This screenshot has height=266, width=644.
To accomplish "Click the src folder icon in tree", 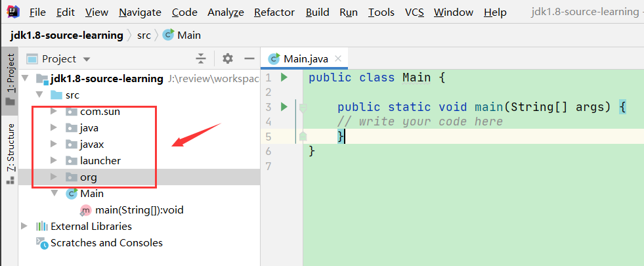I will (56, 95).
